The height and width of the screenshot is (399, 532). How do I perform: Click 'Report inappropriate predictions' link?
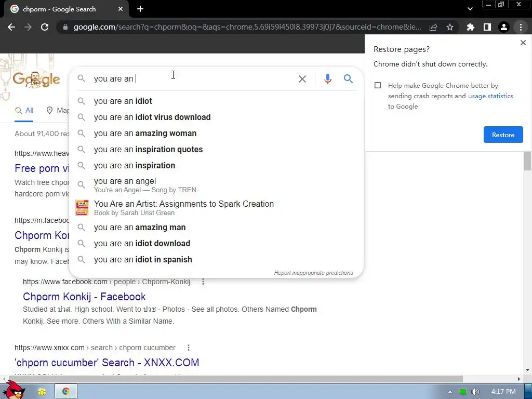[313, 273]
